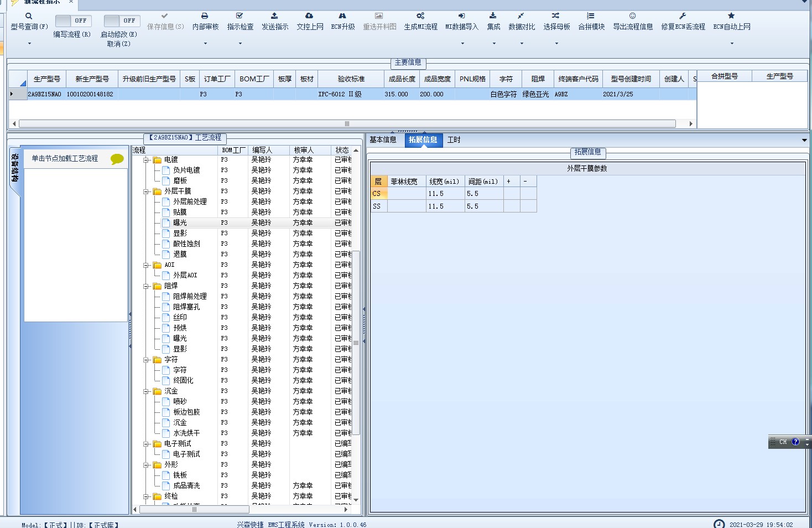Click the 单击节点加载工艺流程 node
812x528 pixels.
(65, 159)
